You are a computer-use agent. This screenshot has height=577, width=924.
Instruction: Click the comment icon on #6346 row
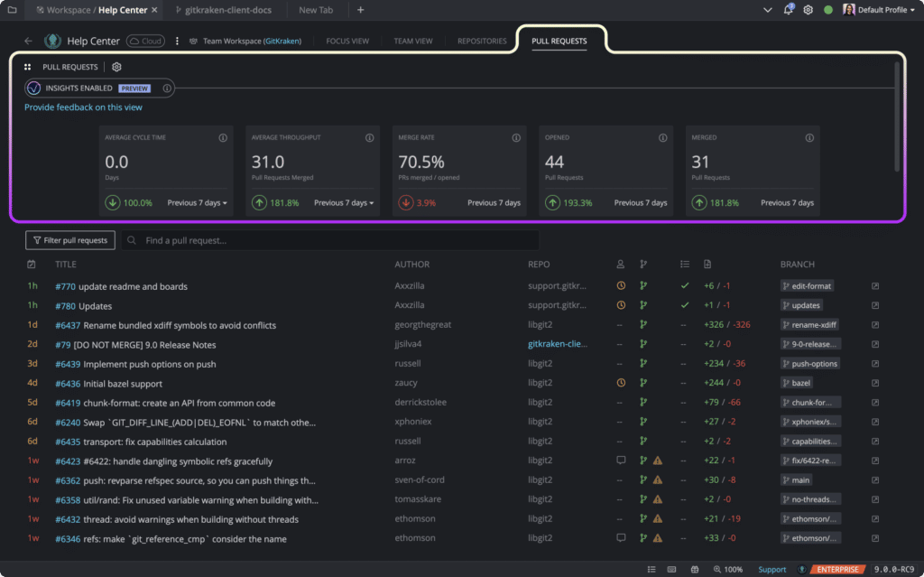[621, 538]
